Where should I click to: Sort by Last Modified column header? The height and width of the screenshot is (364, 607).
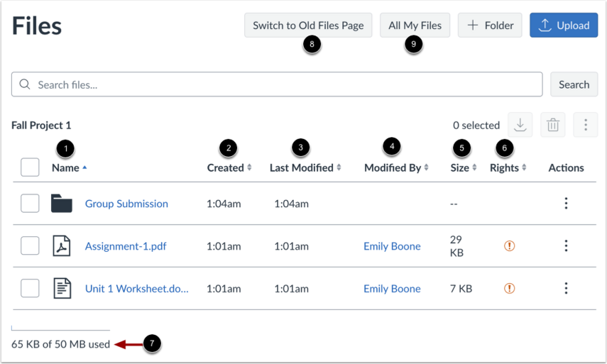coord(305,167)
